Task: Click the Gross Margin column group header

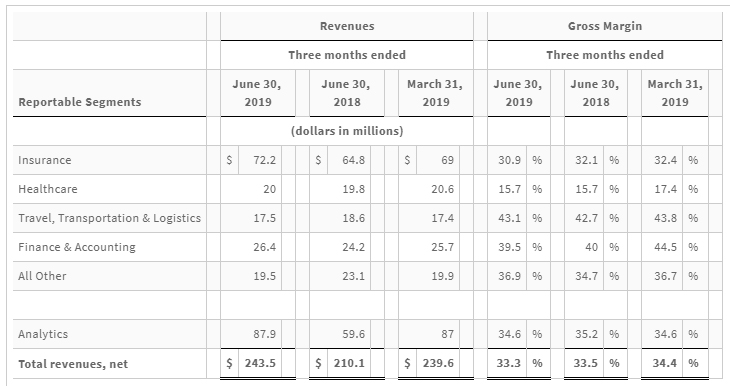Action: (605, 26)
